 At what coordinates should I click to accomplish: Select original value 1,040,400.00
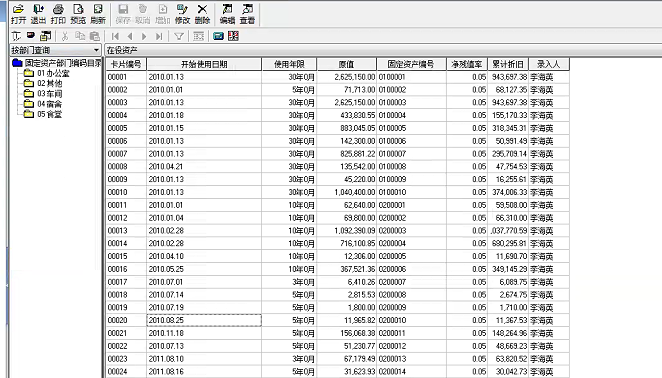(x=347, y=192)
